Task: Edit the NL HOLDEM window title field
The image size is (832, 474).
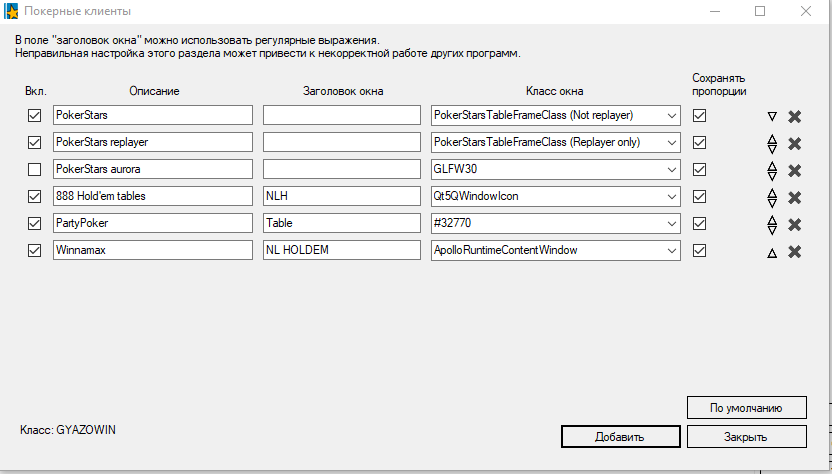Action: tap(342, 250)
